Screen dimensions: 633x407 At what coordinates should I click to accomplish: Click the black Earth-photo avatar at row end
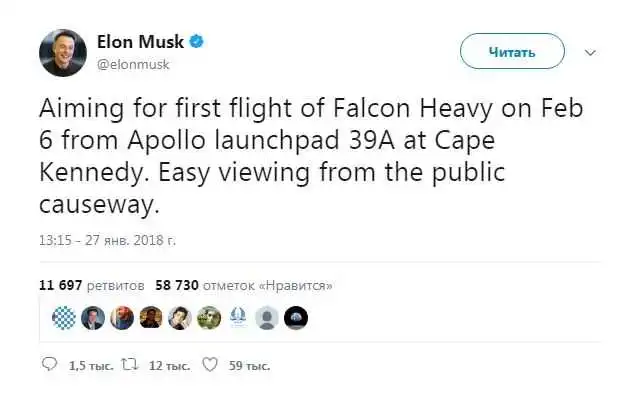(x=296, y=317)
